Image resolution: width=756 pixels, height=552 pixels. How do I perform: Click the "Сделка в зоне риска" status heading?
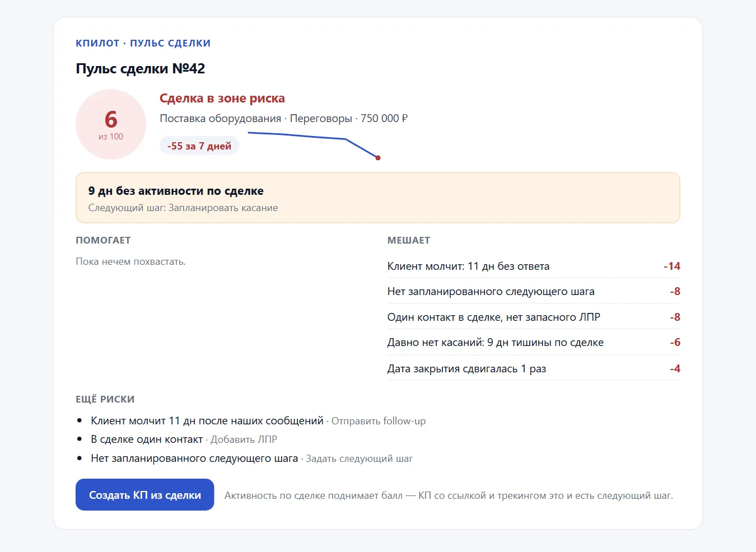click(222, 99)
